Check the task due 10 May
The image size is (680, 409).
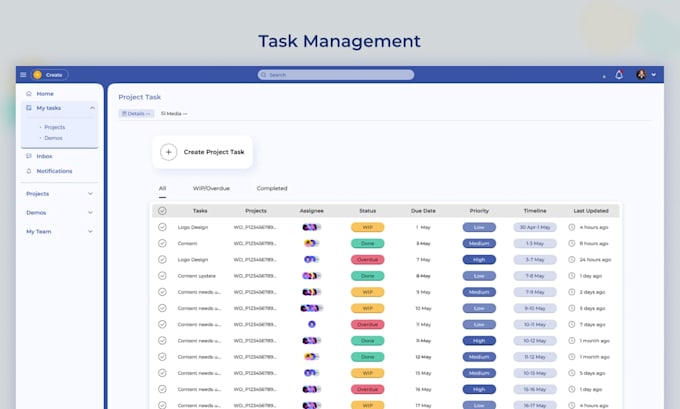coord(162,308)
